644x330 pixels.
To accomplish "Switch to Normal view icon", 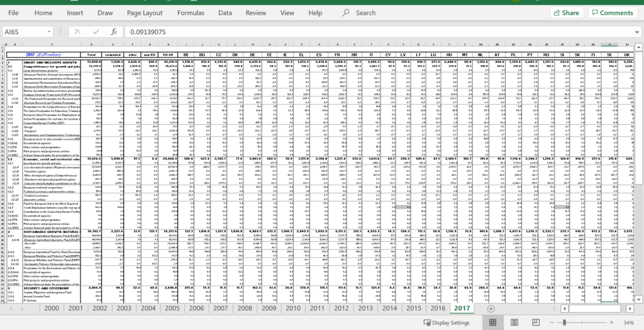I will [x=494, y=322].
